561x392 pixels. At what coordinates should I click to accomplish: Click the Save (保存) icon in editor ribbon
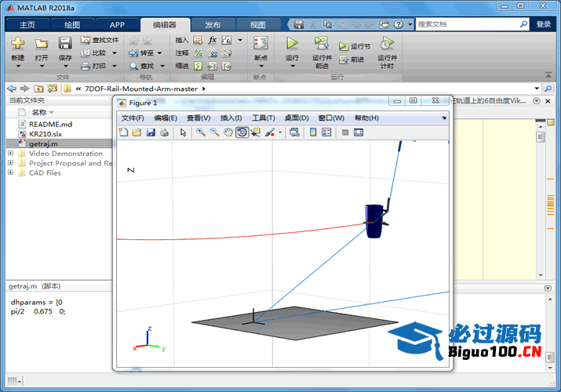coord(65,45)
